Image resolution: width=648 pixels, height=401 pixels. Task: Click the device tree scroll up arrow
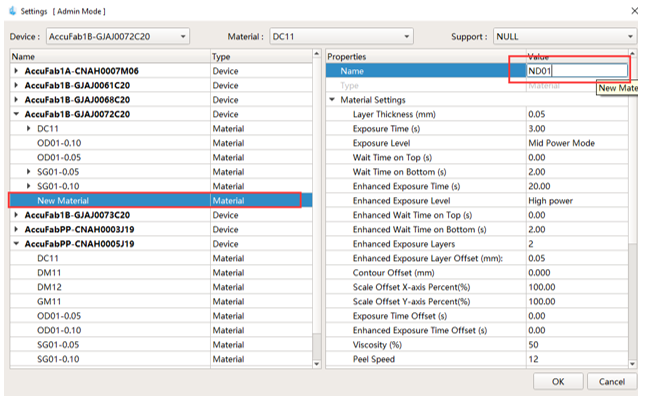[x=317, y=54]
